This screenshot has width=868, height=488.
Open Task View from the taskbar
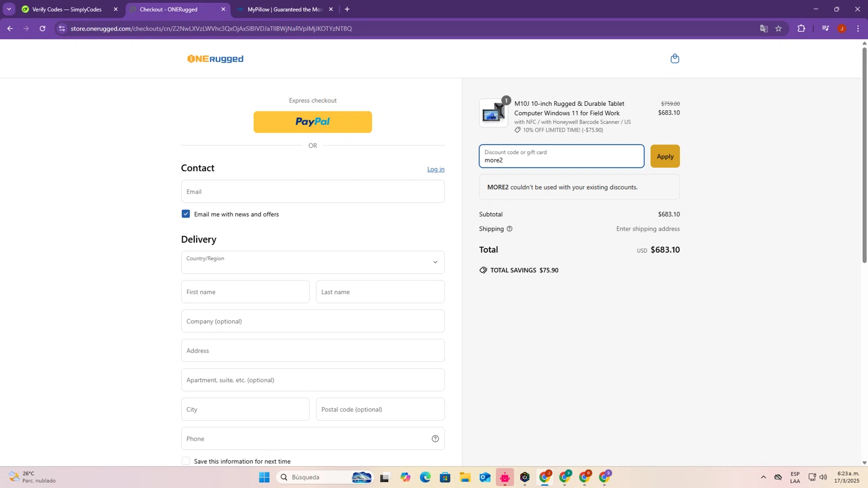pos(385,477)
